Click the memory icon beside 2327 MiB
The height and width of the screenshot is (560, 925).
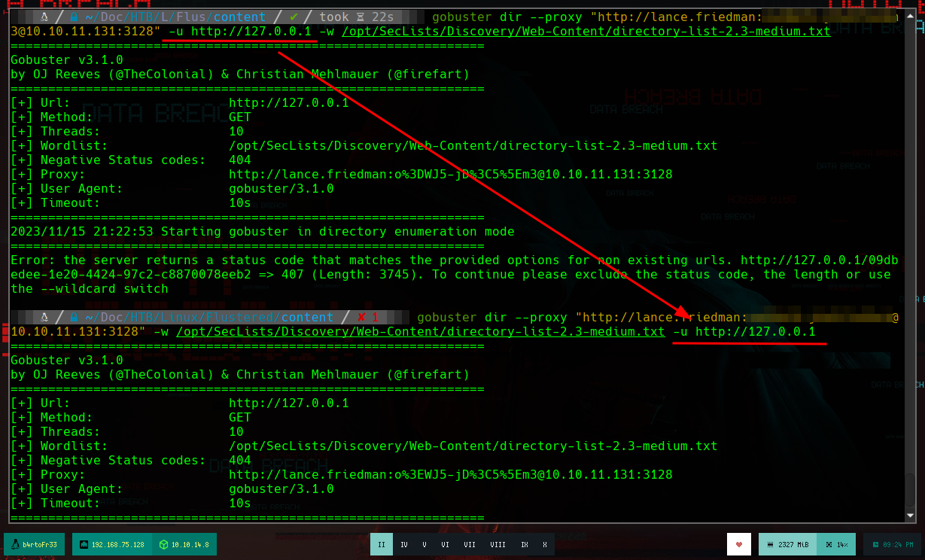(770, 544)
